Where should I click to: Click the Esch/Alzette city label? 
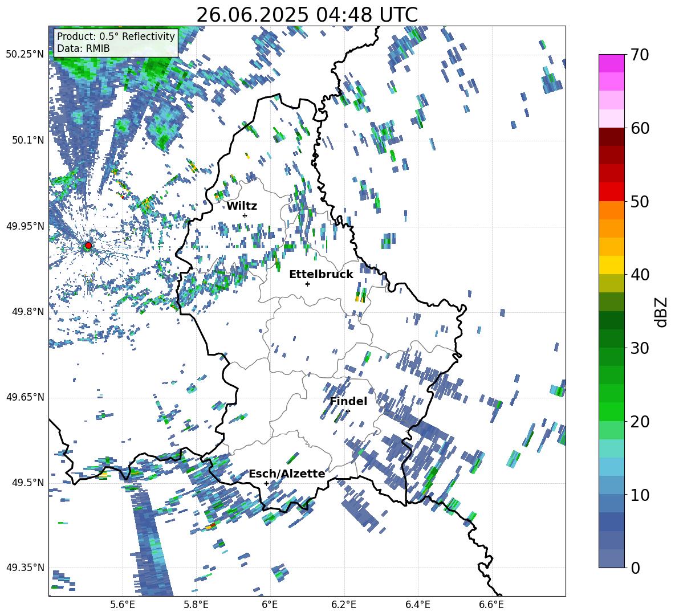[287, 474]
